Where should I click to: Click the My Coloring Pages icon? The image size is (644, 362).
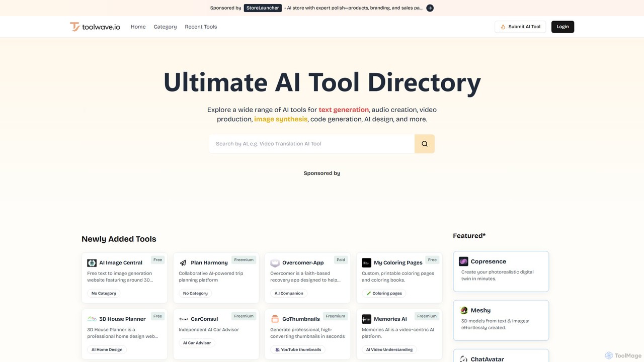(366, 263)
